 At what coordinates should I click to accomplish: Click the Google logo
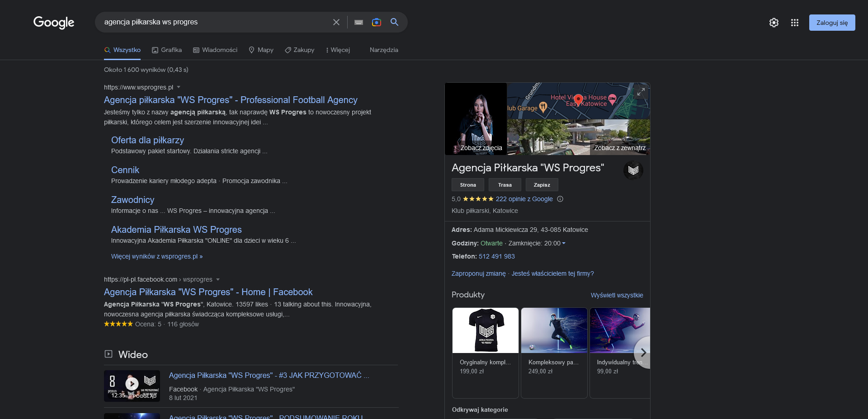54,22
